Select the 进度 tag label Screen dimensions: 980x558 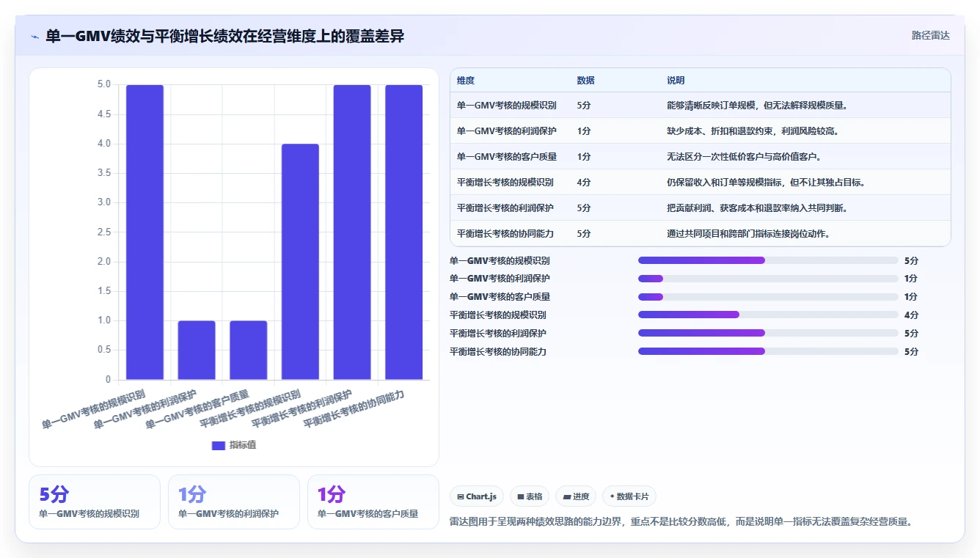(x=581, y=496)
